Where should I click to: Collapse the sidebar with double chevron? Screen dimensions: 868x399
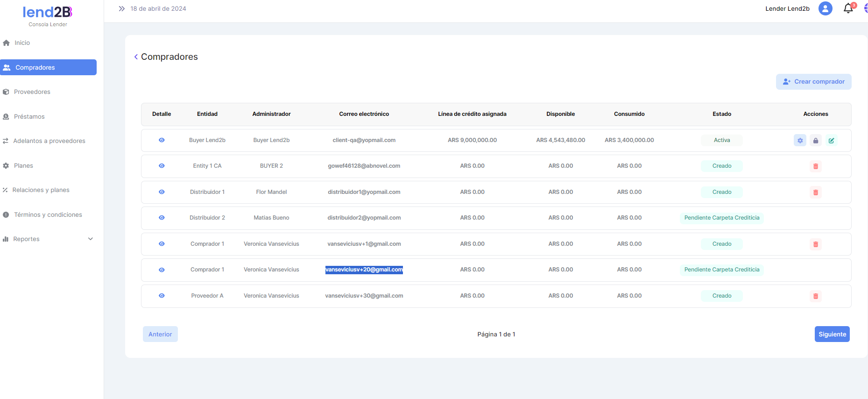pos(122,8)
